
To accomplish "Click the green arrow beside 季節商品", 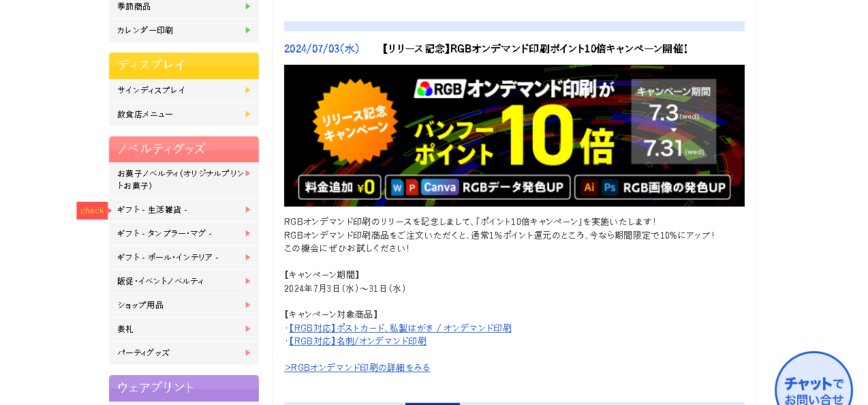I will (248, 6).
